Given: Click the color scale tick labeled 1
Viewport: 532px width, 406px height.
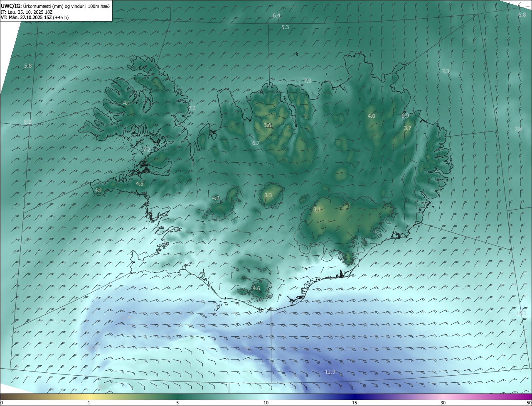Looking at the screenshot, I should pyautogui.click(x=89, y=403).
